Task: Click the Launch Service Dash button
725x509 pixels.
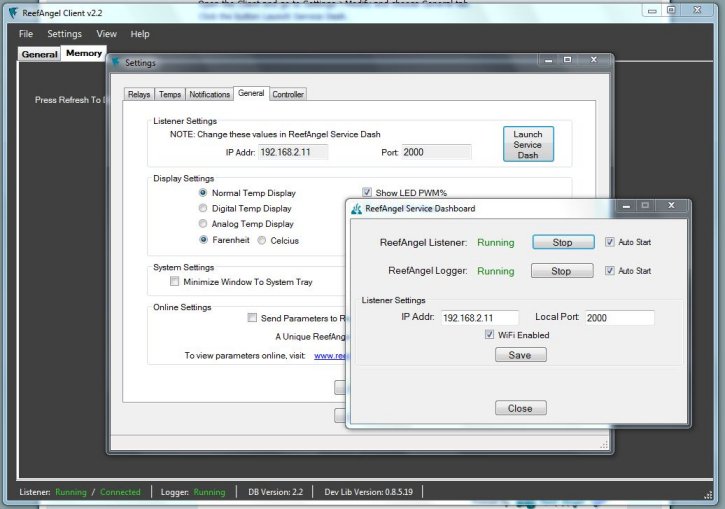Action: click(x=528, y=144)
